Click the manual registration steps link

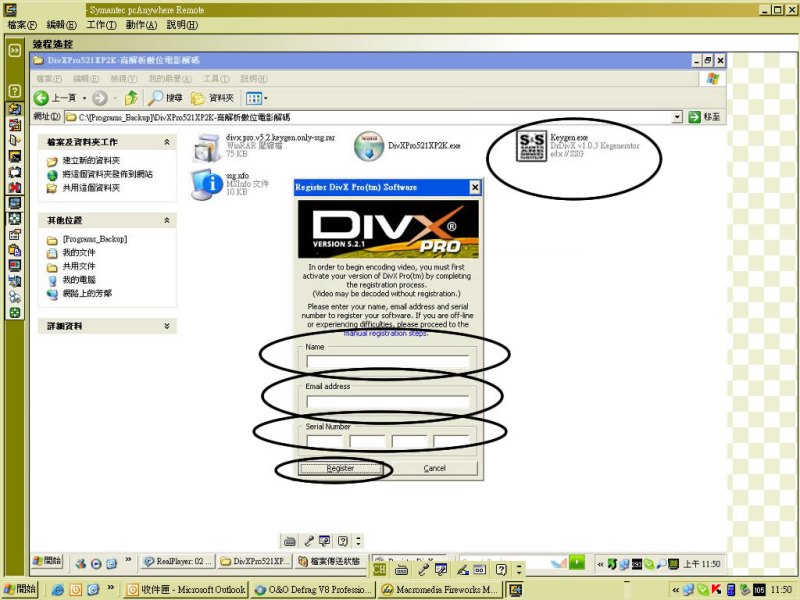(385, 333)
